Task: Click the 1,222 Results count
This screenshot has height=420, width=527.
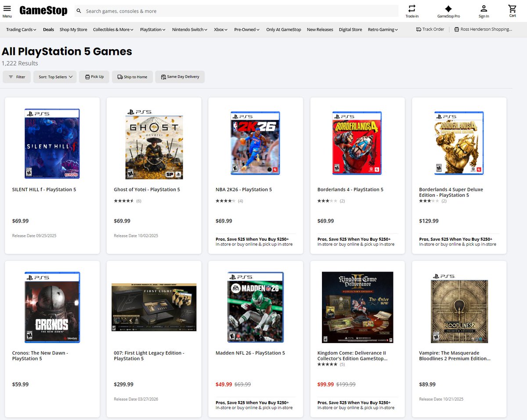Action: coord(20,63)
